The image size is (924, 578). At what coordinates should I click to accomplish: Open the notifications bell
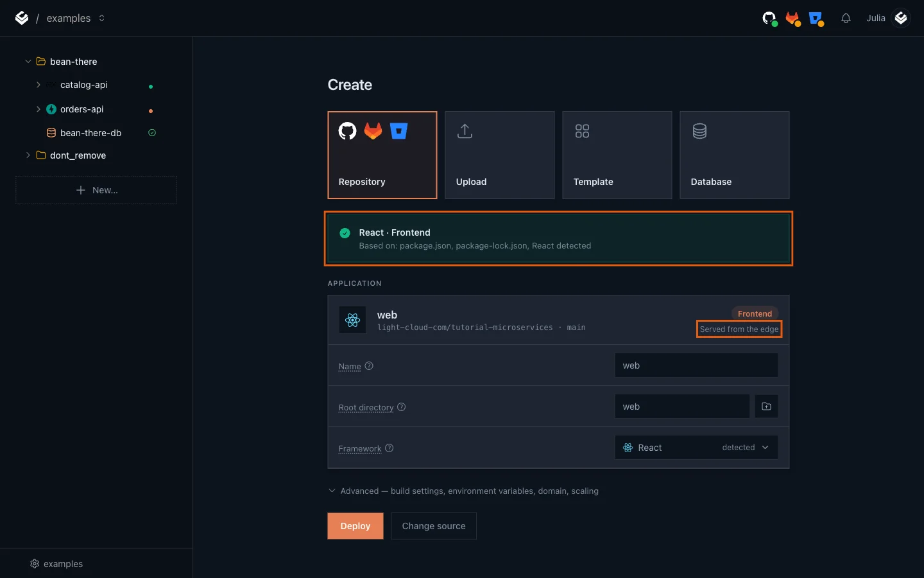coord(846,19)
